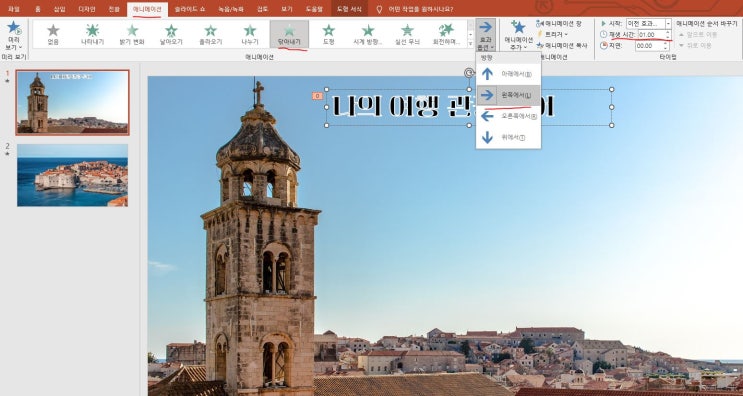
Task: Click the 지연 (Delay) field 00.00
Action: tap(650, 46)
